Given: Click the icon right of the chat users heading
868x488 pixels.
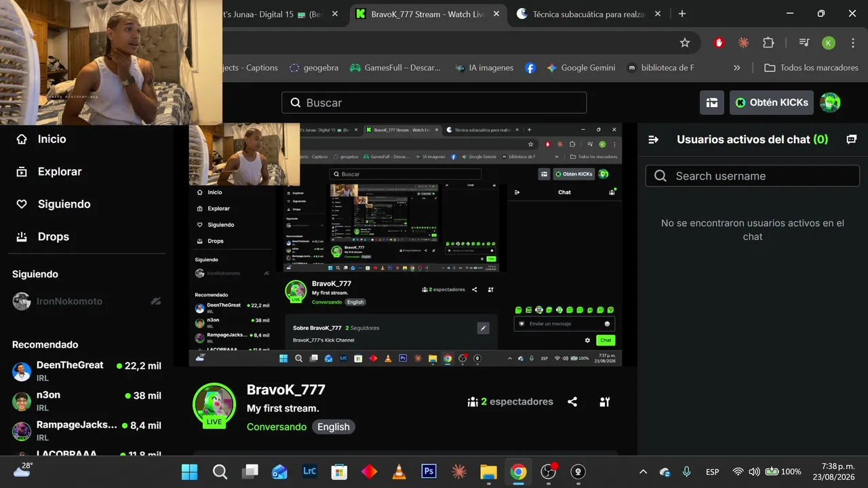Looking at the screenshot, I should point(852,139).
